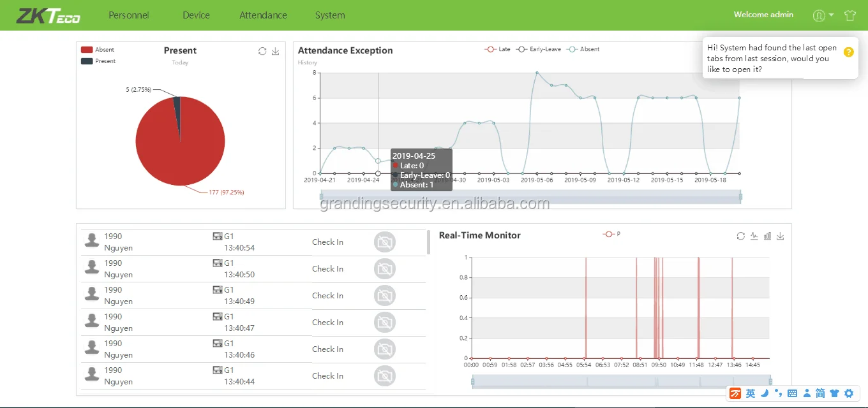Refresh the Present pie chart
This screenshot has width=868, height=408.
pos(262,51)
